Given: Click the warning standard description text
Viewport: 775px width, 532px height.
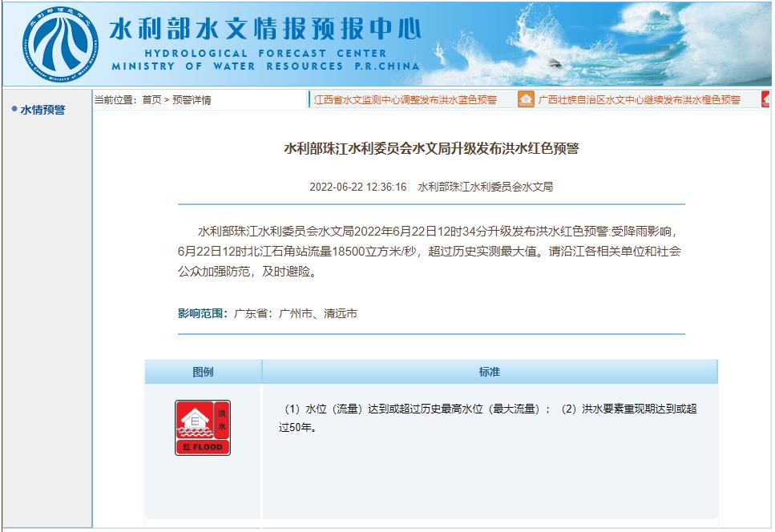Looking at the screenshot, I should tap(487, 418).
